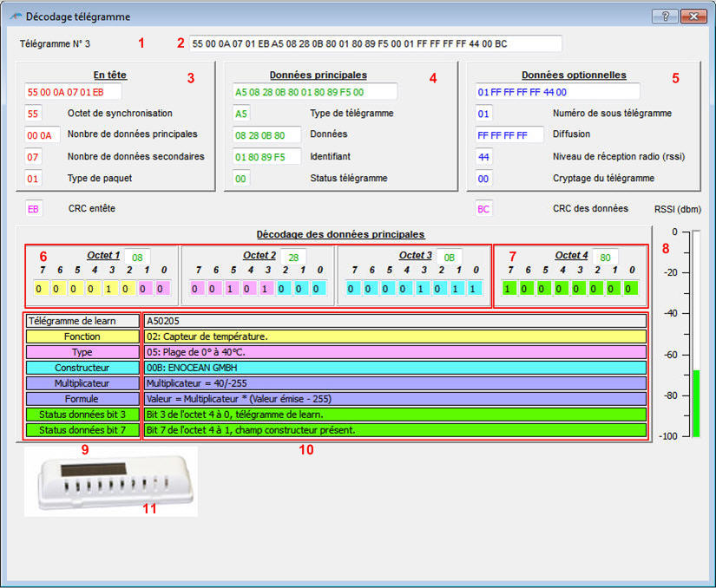Click the green RSSI level bar

695,402
